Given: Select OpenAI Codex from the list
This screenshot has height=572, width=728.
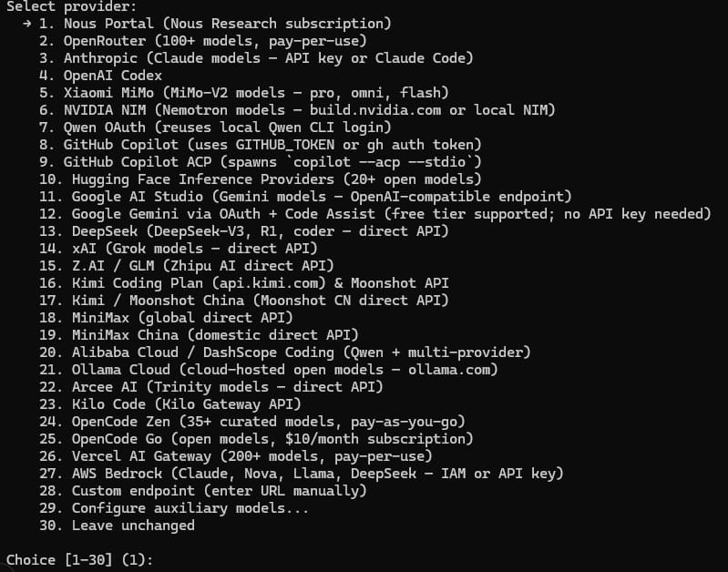Looking at the screenshot, I should pos(101,76).
